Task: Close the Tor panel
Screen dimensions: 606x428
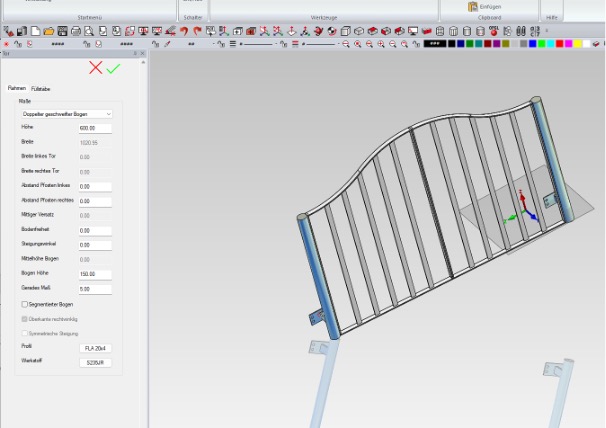Action: (143, 55)
